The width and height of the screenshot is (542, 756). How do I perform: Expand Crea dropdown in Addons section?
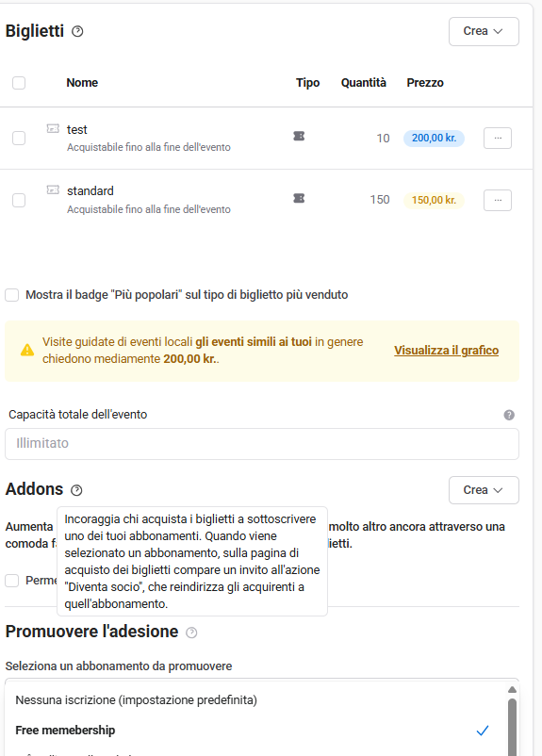tap(484, 490)
